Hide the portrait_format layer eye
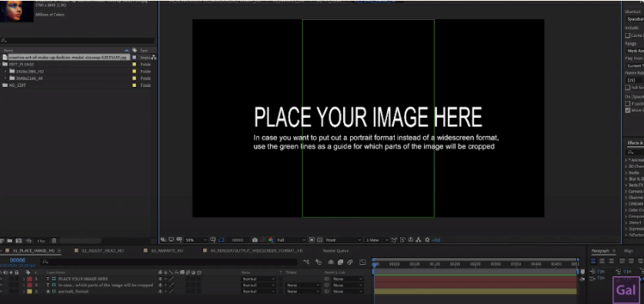This screenshot has width=644, height=304. coord(2,291)
